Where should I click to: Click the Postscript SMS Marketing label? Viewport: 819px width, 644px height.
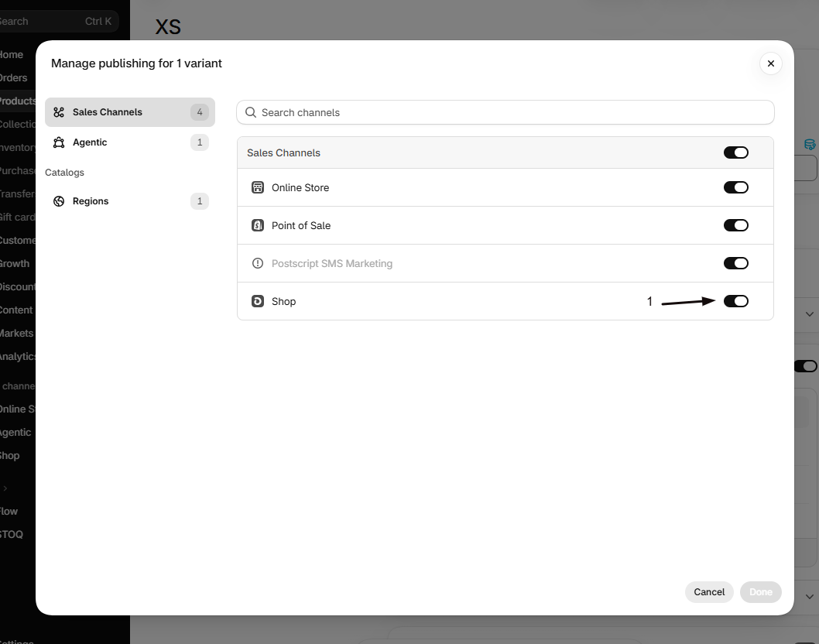pyautogui.click(x=331, y=263)
